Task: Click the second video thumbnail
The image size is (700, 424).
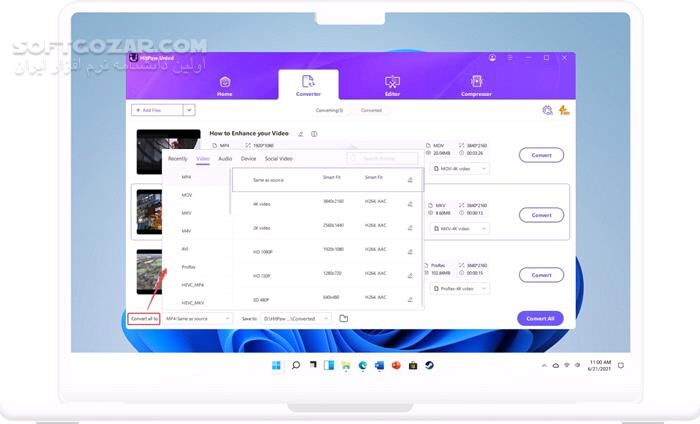Action: (x=150, y=212)
